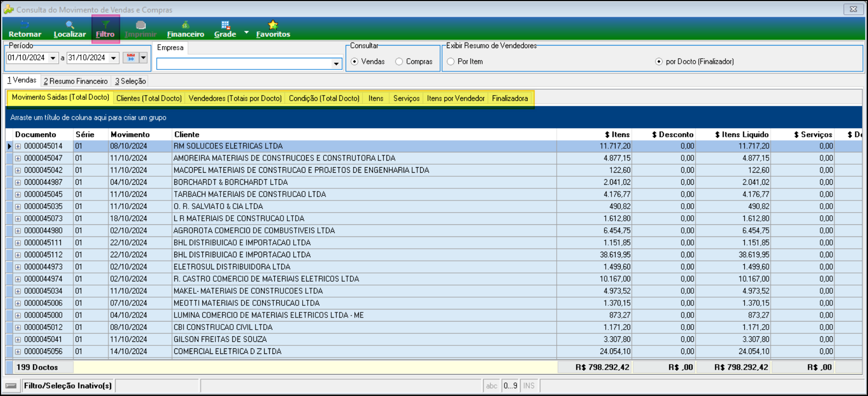
Task: Expand document 0000044987 row
Action: point(18,183)
